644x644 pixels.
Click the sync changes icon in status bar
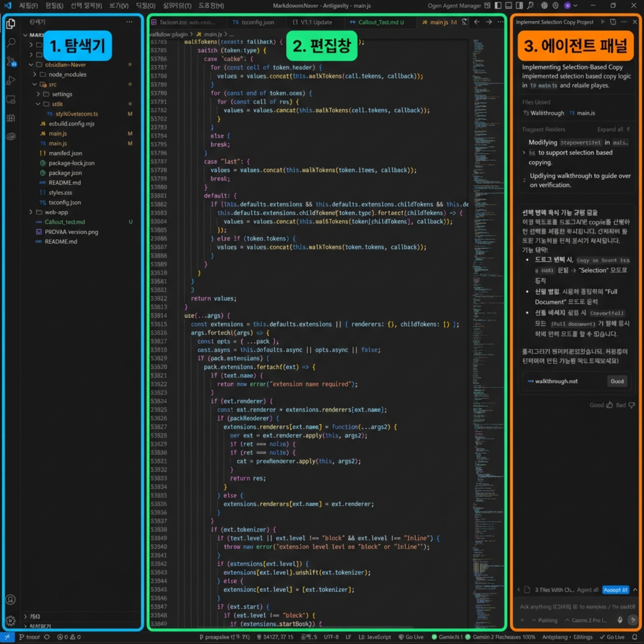pos(47,637)
